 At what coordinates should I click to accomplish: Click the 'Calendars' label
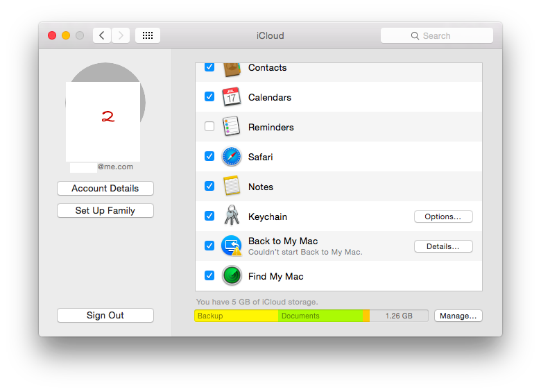pyautogui.click(x=270, y=97)
